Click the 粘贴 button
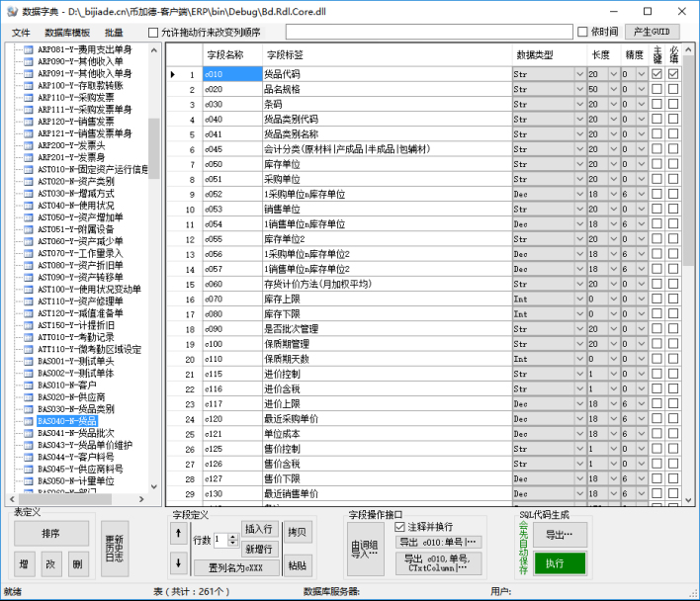 (x=298, y=565)
